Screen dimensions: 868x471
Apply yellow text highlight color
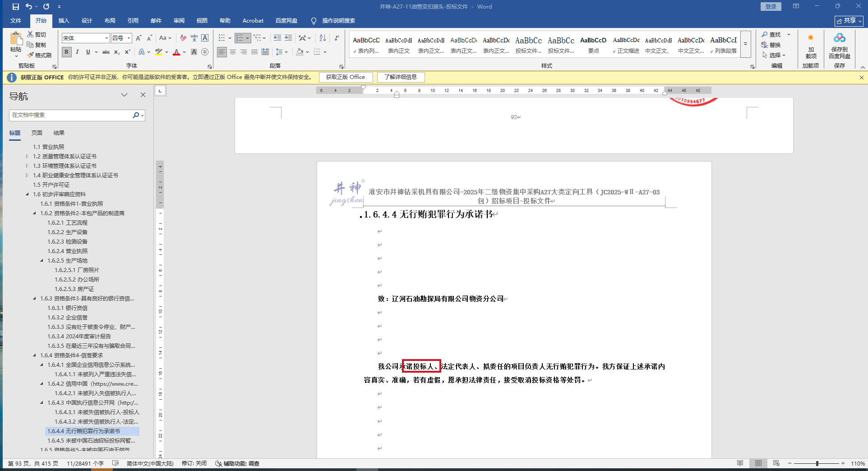158,52
